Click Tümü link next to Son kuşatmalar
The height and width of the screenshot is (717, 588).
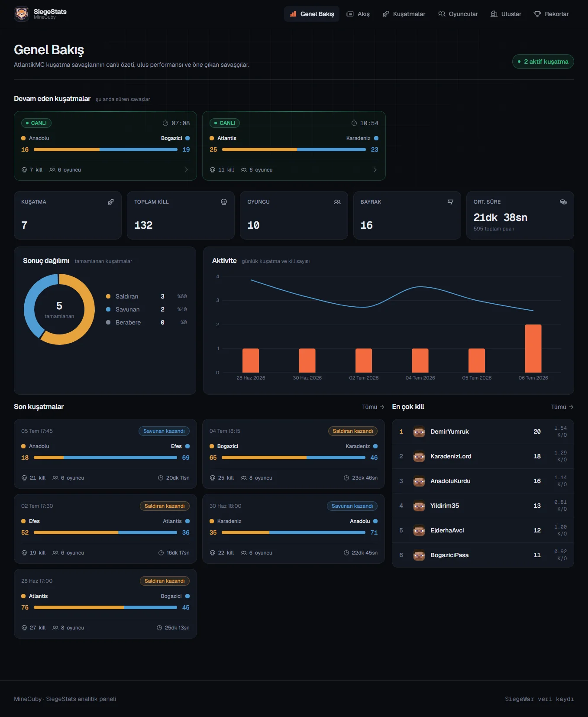click(373, 407)
